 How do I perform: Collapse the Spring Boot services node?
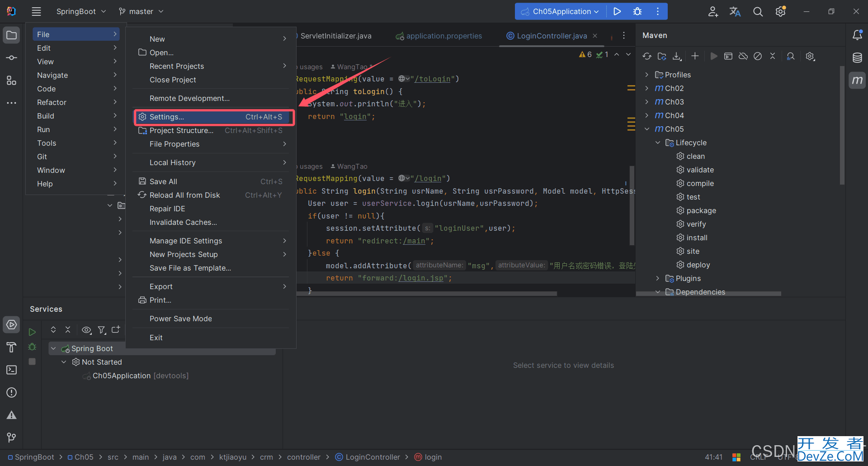coord(53,348)
